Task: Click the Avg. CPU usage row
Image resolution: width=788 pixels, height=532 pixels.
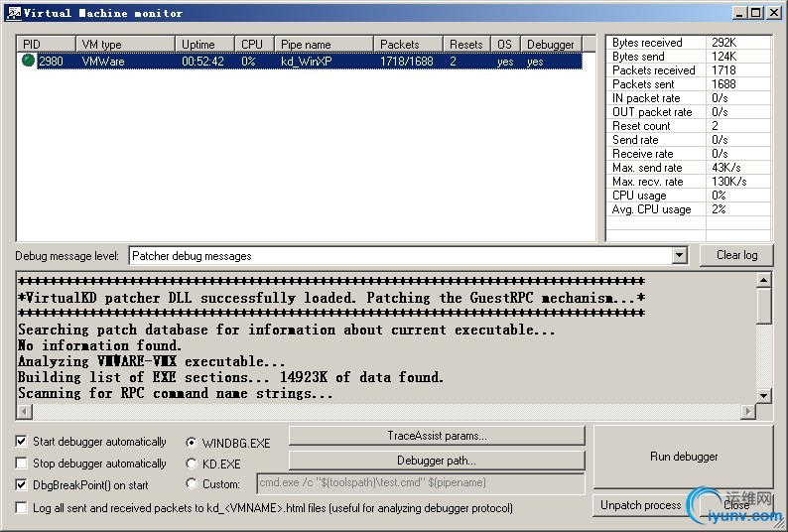Action: click(689, 209)
